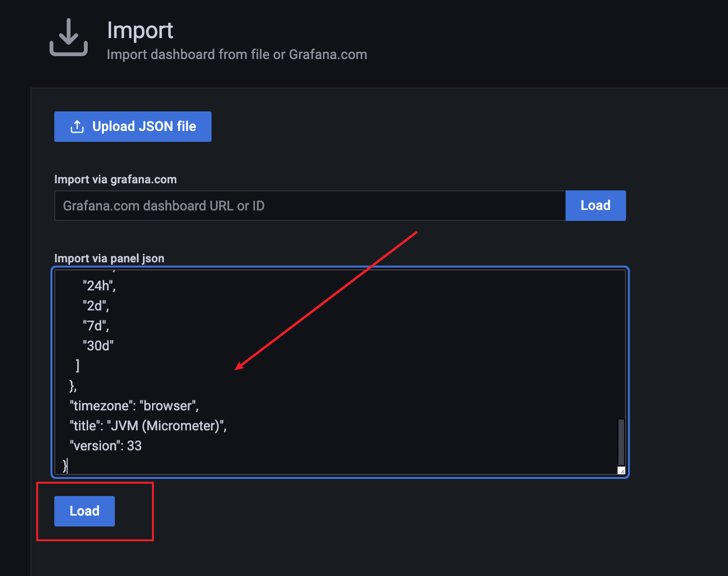Click the Import download icon in header

69,38
